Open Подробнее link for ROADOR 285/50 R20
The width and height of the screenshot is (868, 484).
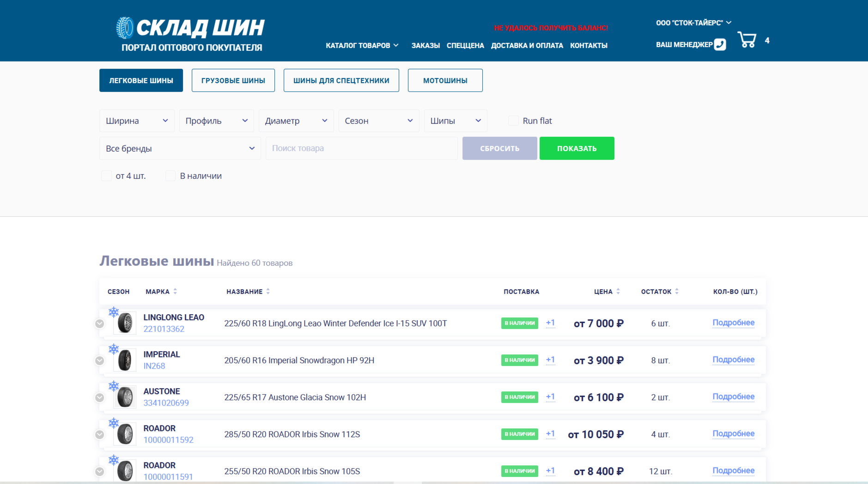pos(733,434)
